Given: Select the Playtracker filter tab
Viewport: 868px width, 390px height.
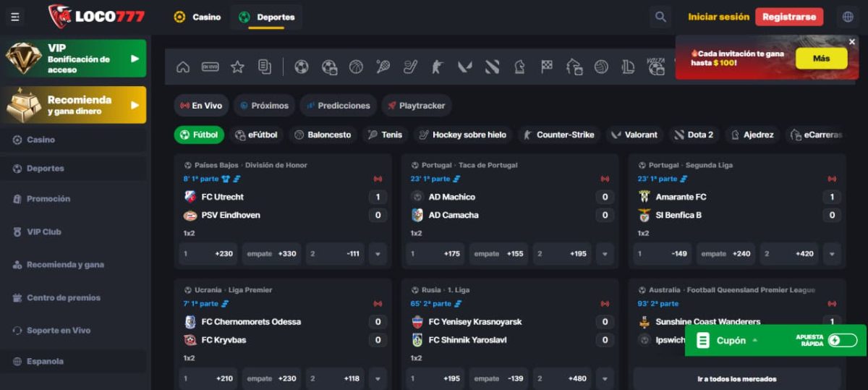Looking at the screenshot, I should (x=417, y=106).
